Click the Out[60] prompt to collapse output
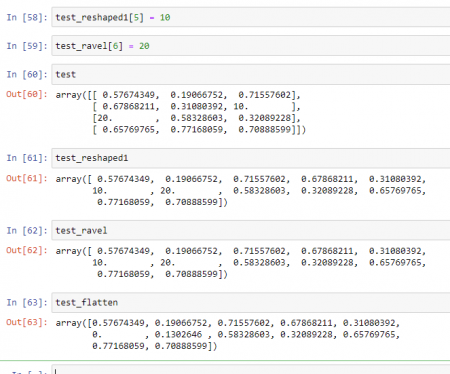This screenshot has height=374, width=450. point(27,94)
